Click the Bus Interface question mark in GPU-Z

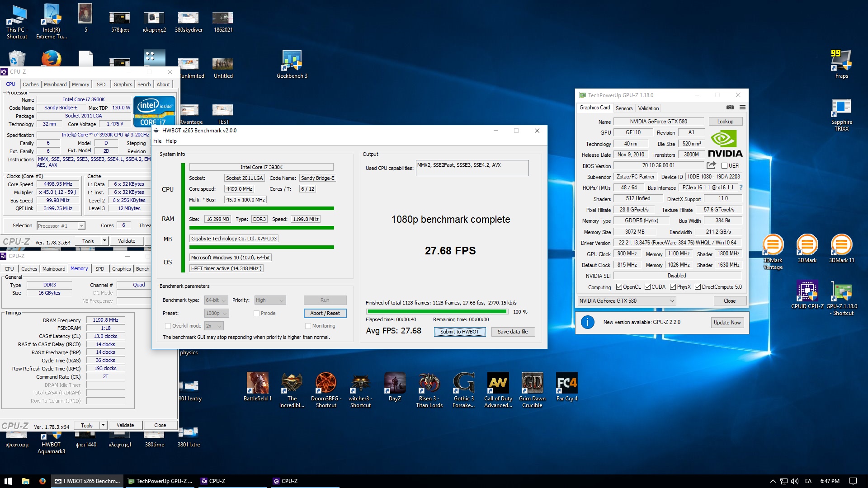pyautogui.click(x=741, y=188)
